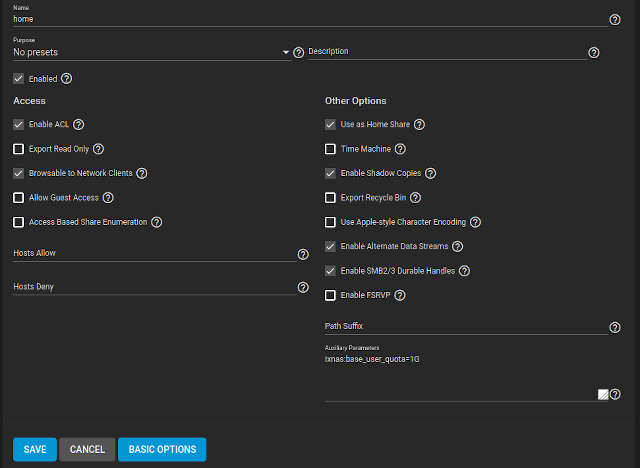Screen dimensions: 640x468
Task: Show help for Enable Alternate Data Streams
Action: (x=458, y=246)
